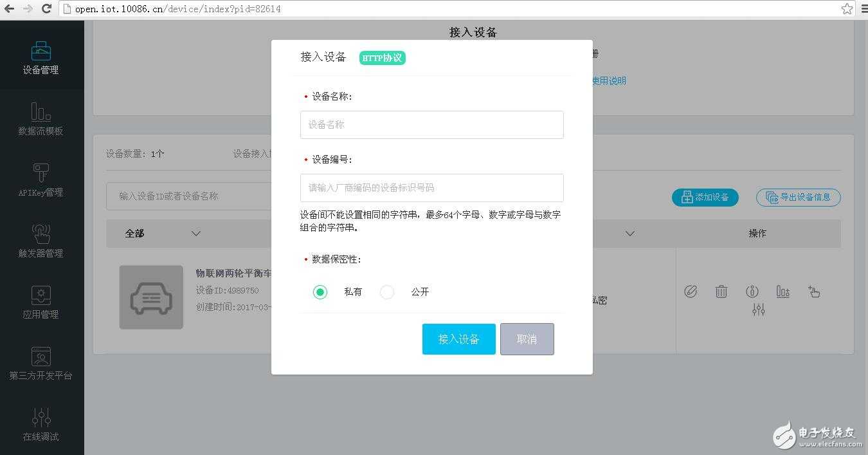Click the 设备ID:4989750 text
Screen dimensions: 868x455
coord(228,291)
